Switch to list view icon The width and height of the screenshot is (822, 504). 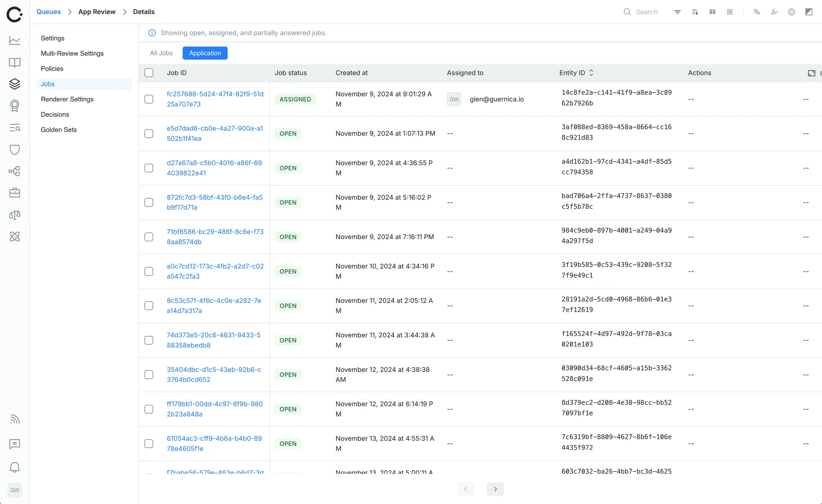pyautogui.click(x=712, y=12)
